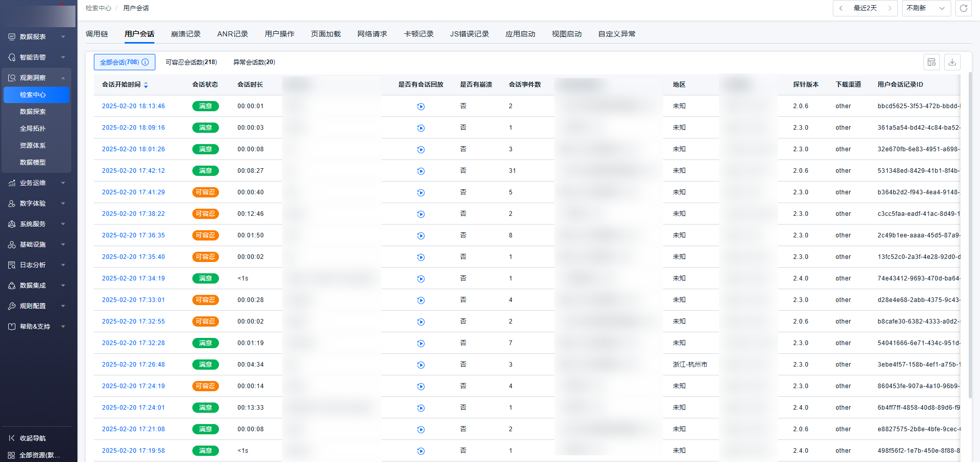This screenshot has height=462, width=980.
Task: Click the refresh icon in top right
Action: (963, 8)
